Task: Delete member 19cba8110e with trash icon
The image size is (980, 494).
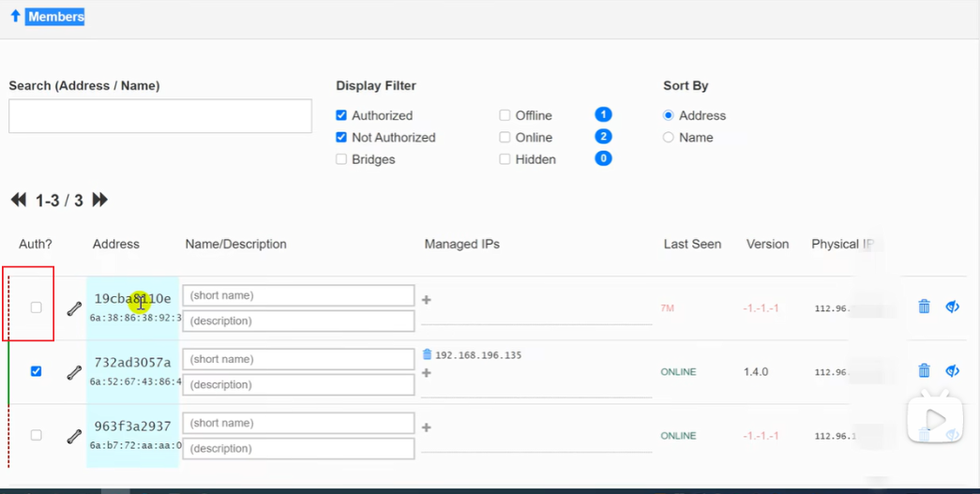Action: [x=924, y=307]
